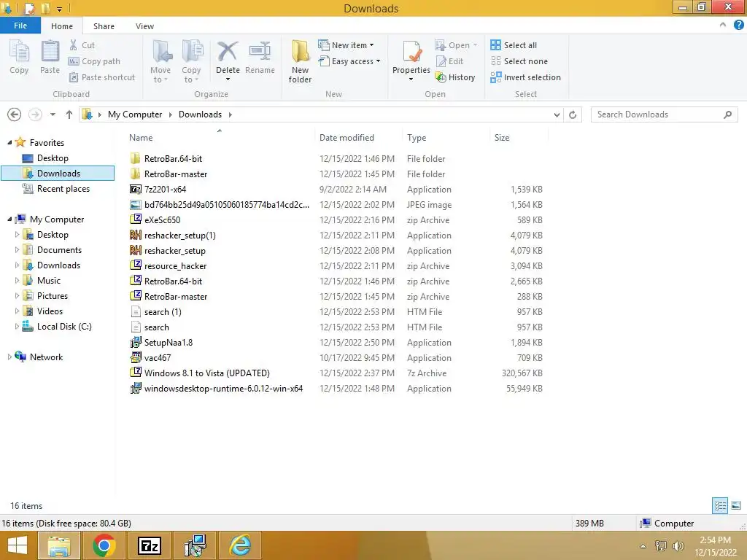This screenshot has height=560, width=747.
Task: Open the recent locations dropdown arrow
Action: (x=53, y=114)
